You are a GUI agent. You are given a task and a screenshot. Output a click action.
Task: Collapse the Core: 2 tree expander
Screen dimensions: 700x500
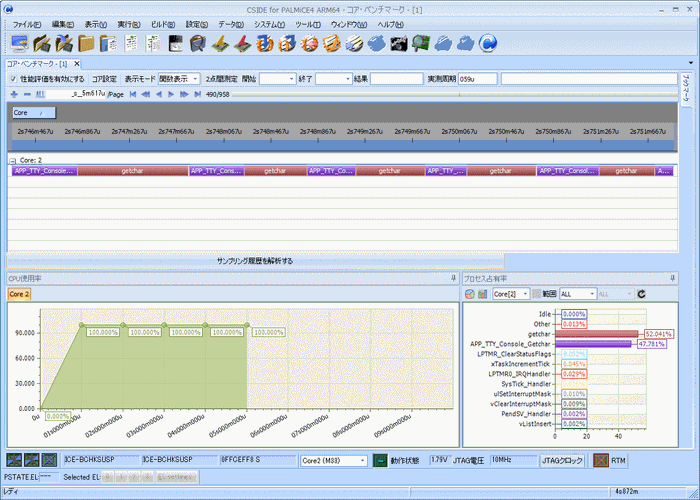12,160
